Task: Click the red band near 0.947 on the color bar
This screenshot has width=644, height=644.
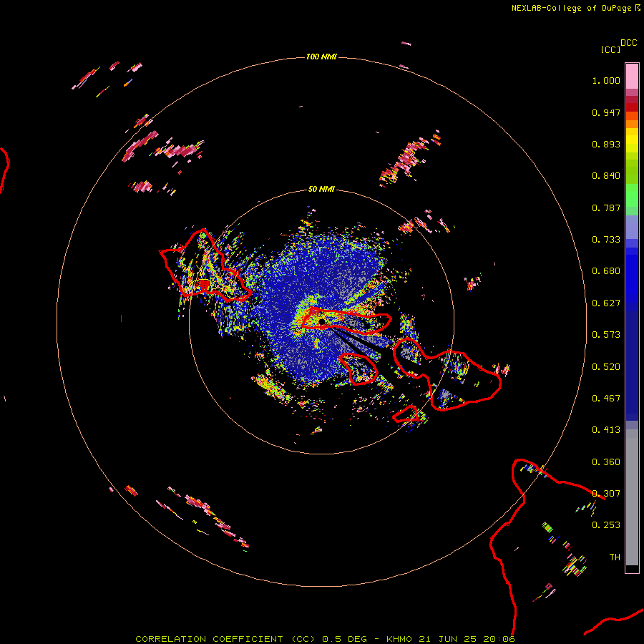Action: 632,107
